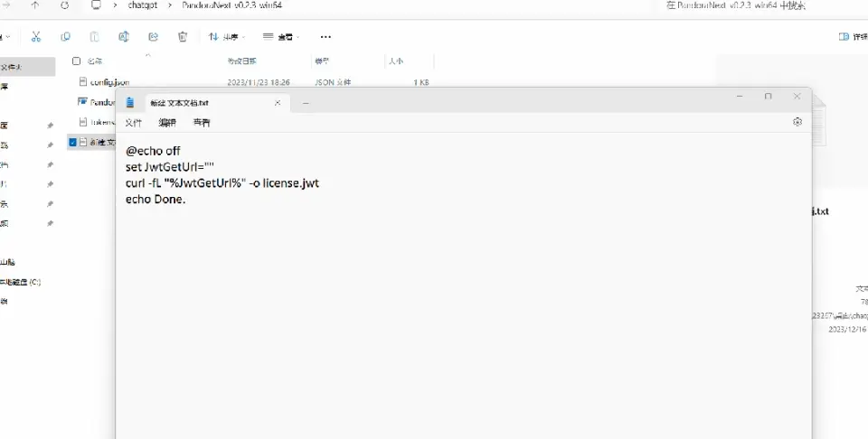Go up one folder with the up arrow
The image size is (868, 439).
(35, 5)
